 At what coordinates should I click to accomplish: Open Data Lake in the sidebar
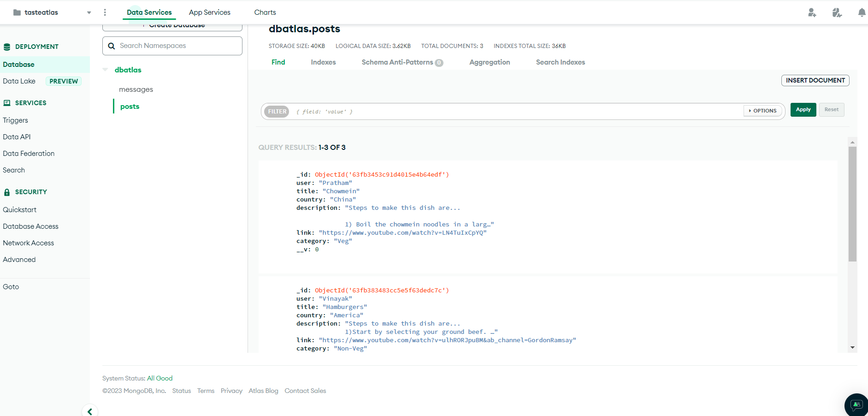[x=19, y=81]
